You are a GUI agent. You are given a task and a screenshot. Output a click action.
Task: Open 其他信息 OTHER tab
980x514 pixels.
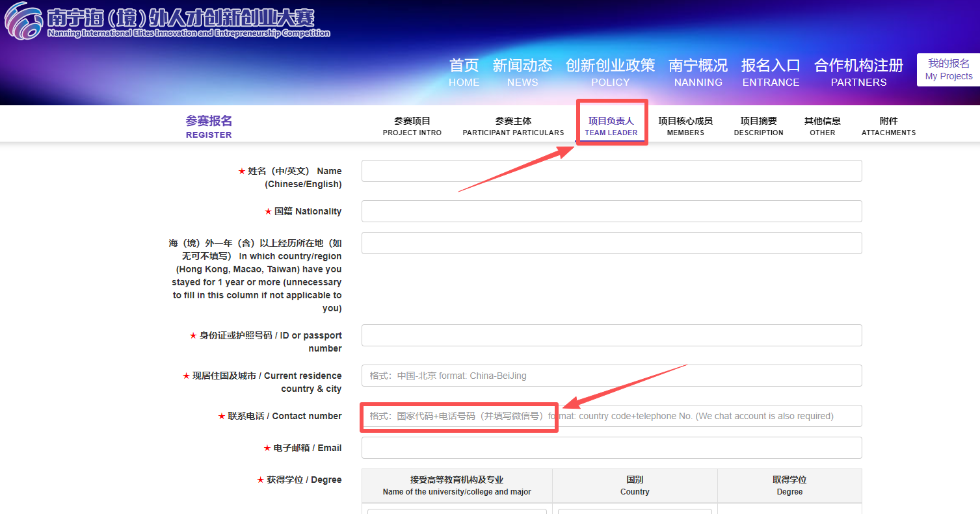click(x=822, y=126)
